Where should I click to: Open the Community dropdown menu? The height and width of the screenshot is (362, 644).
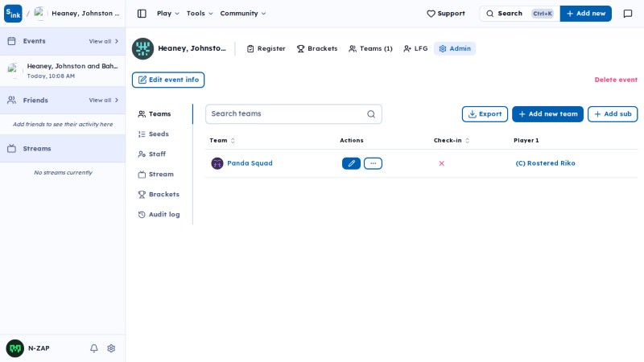click(243, 14)
